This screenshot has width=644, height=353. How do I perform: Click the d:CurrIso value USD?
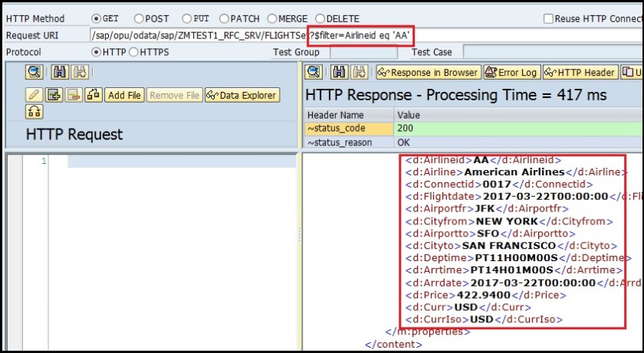[x=481, y=319]
